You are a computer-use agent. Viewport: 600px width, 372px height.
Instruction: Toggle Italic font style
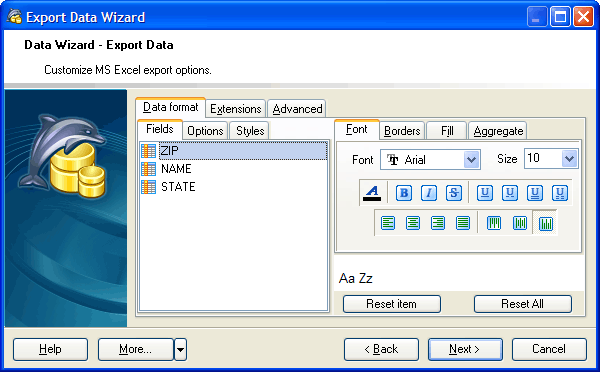(429, 193)
